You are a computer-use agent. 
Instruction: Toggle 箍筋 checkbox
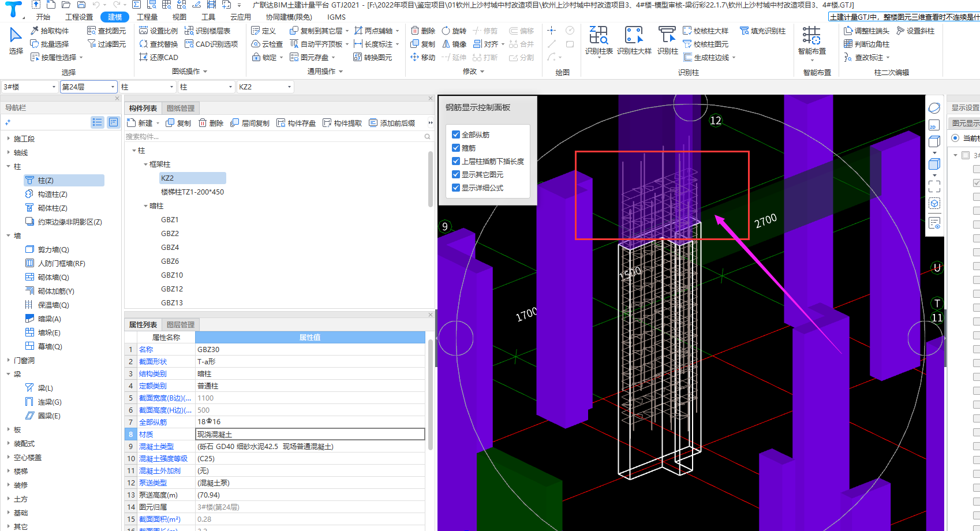(456, 148)
